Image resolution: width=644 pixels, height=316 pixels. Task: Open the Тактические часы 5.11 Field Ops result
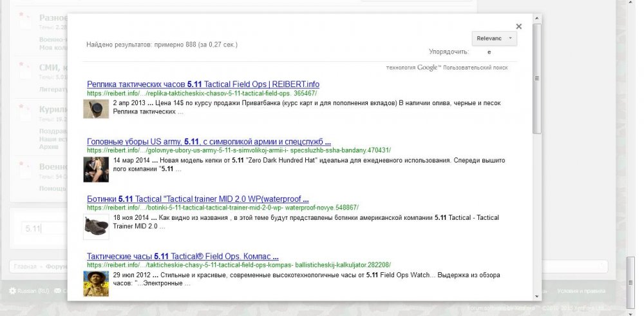coord(183,256)
